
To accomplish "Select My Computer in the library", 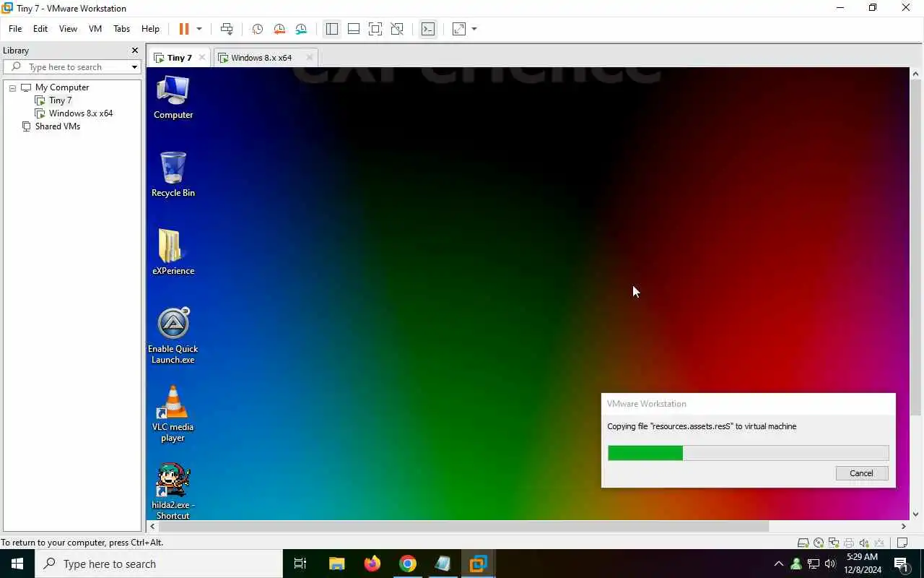I will point(62,87).
